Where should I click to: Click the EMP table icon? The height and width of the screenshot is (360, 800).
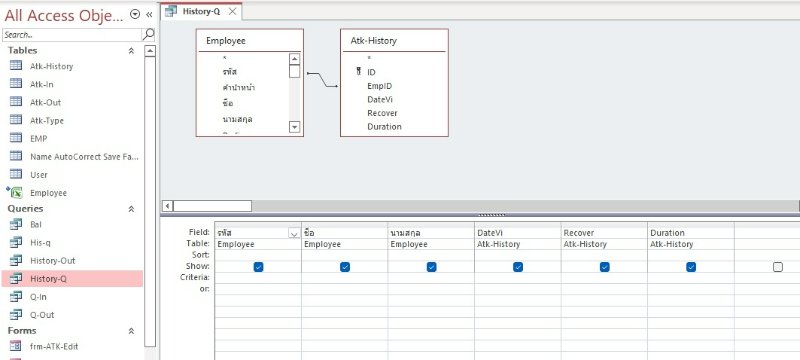16,138
